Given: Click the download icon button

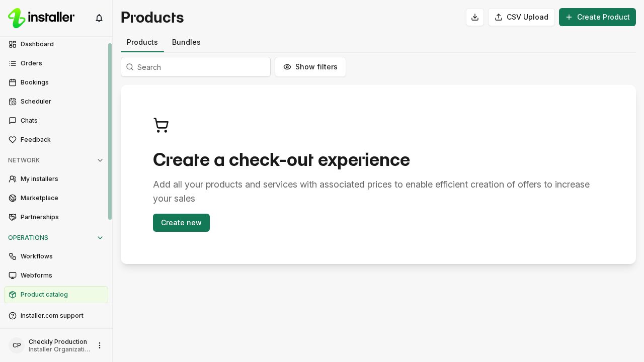Looking at the screenshot, I should point(475,17).
